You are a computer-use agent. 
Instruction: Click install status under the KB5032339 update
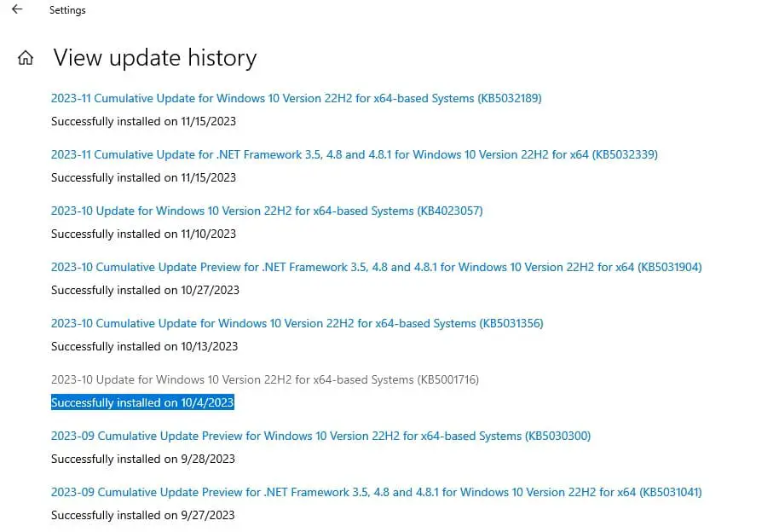click(x=143, y=177)
